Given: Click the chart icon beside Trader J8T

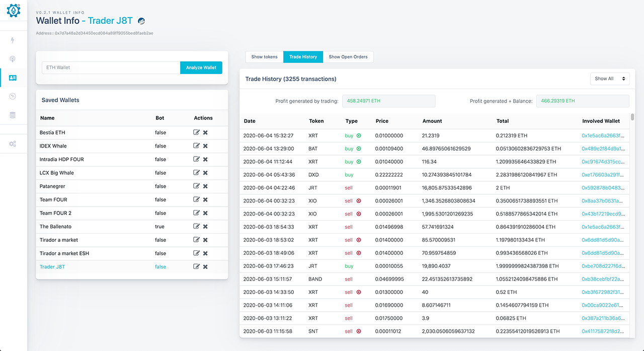Looking at the screenshot, I should tap(142, 21).
